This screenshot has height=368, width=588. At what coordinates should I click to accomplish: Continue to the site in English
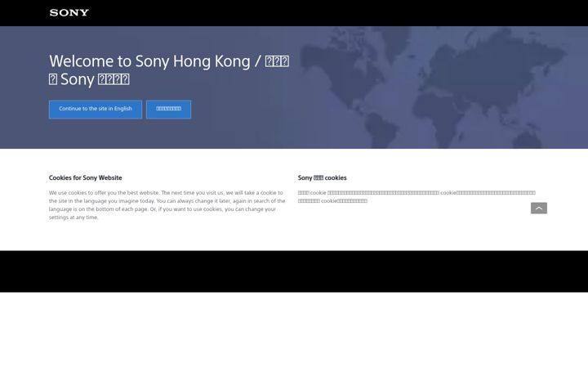pyautogui.click(x=96, y=110)
